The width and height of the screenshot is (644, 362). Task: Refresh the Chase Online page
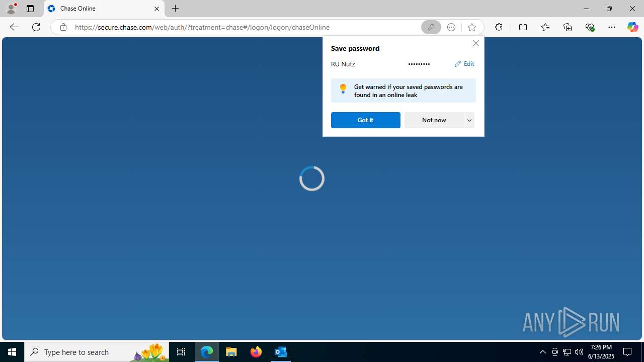pos(36,27)
